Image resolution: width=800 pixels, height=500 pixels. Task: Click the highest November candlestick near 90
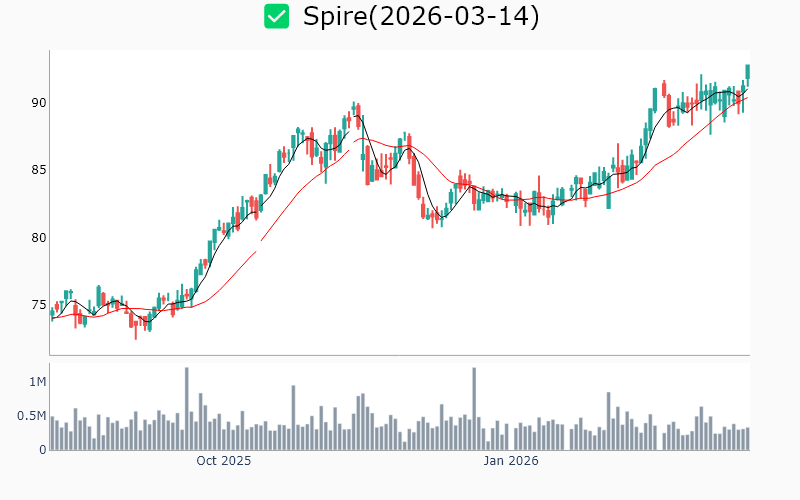pos(354,110)
